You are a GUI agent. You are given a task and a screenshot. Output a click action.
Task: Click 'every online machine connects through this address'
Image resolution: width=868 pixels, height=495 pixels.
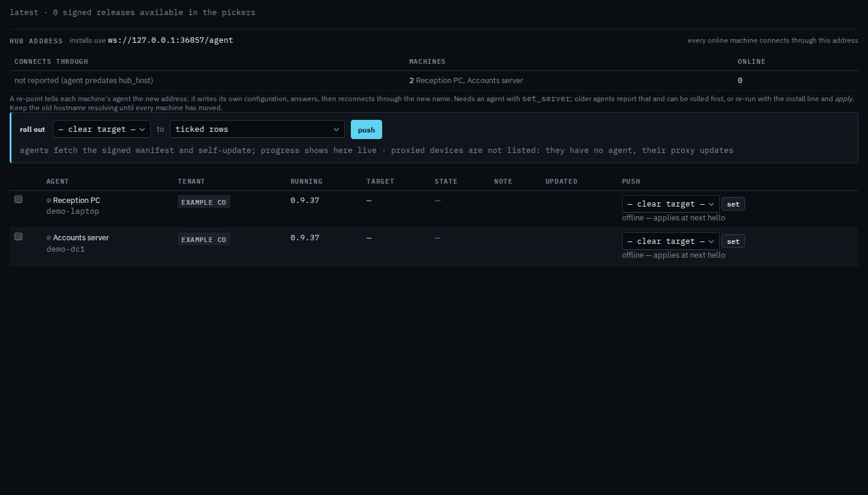[773, 40]
